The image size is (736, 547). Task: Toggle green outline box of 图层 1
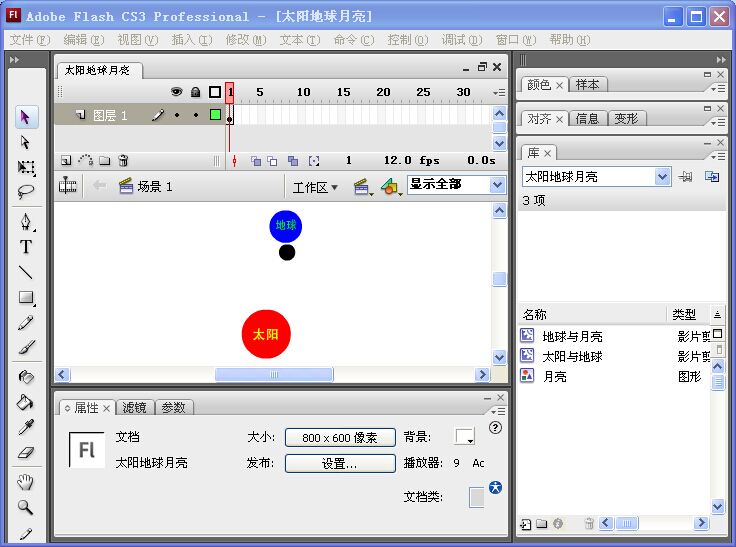pos(215,115)
